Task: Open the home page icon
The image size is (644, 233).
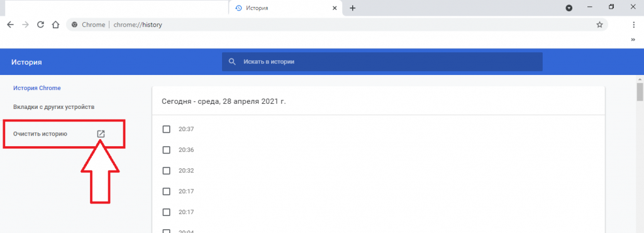Action: click(55, 25)
